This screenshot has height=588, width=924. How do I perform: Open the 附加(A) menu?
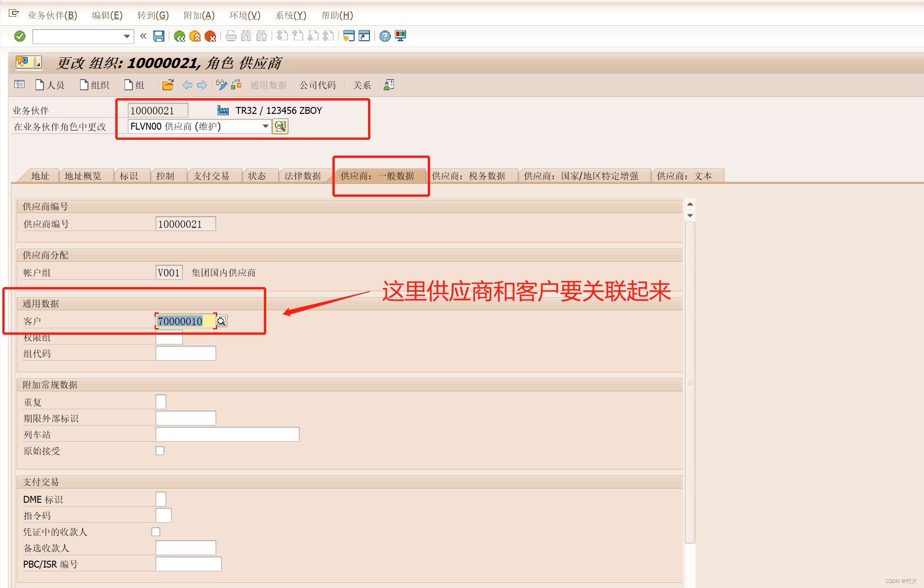[x=199, y=15]
